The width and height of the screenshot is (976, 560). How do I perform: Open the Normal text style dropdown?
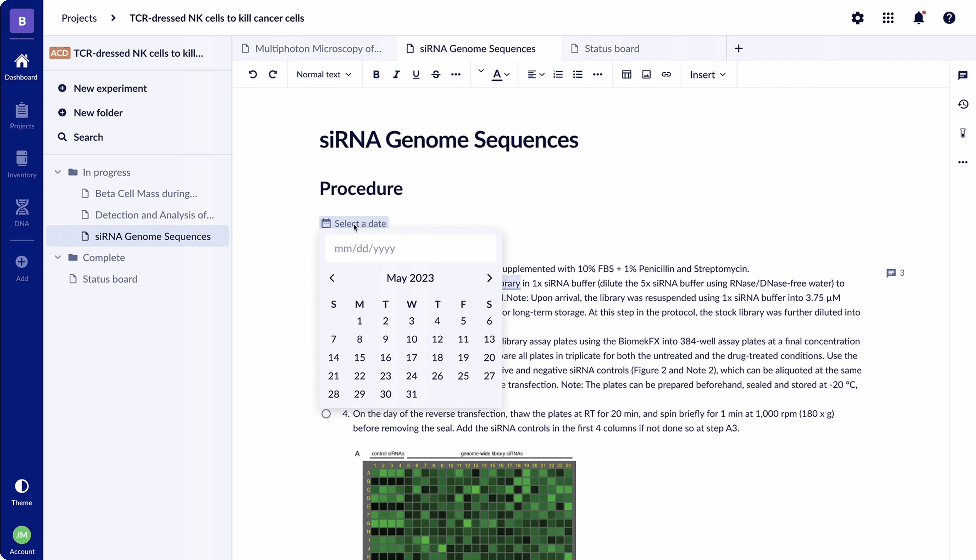[x=324, y=75]
